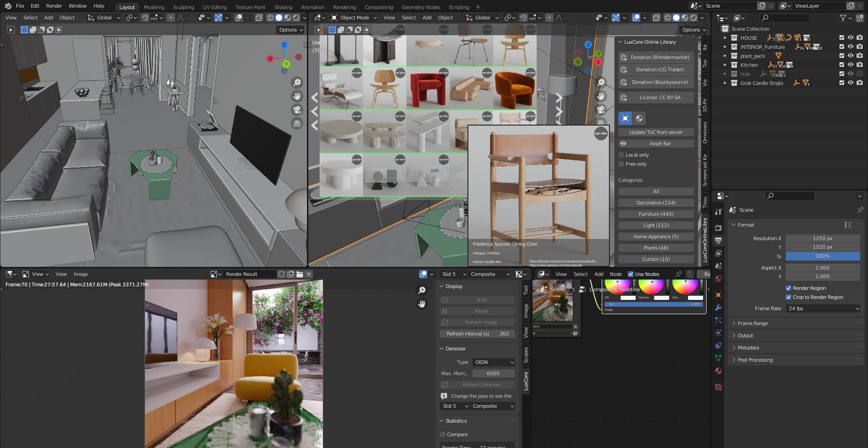Screen dimensions: 868x448
Task: Select the Furniture (440) category button
Action: [656, 214]
